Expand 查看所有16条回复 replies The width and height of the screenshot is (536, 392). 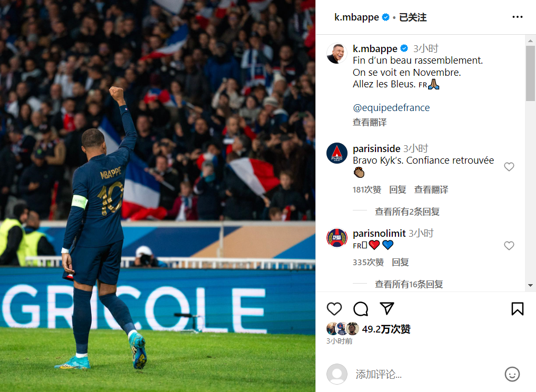pyautogui.click(x=409, y=284)
